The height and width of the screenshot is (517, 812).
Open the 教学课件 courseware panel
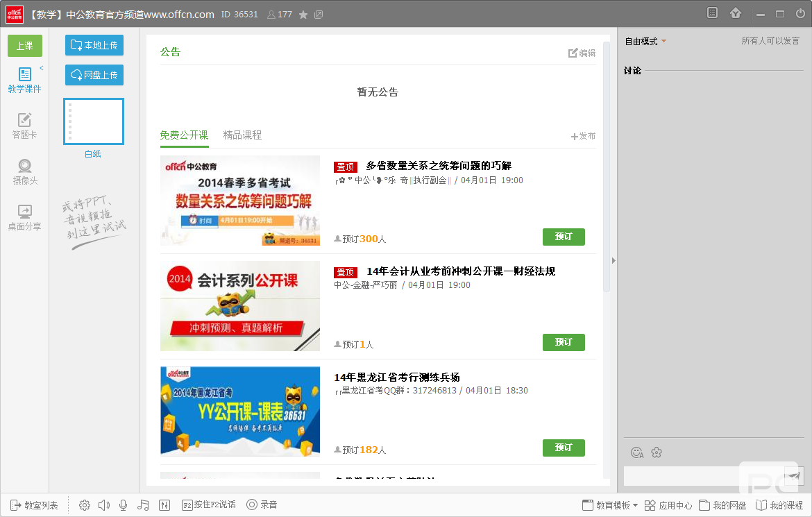coord(24,80)
